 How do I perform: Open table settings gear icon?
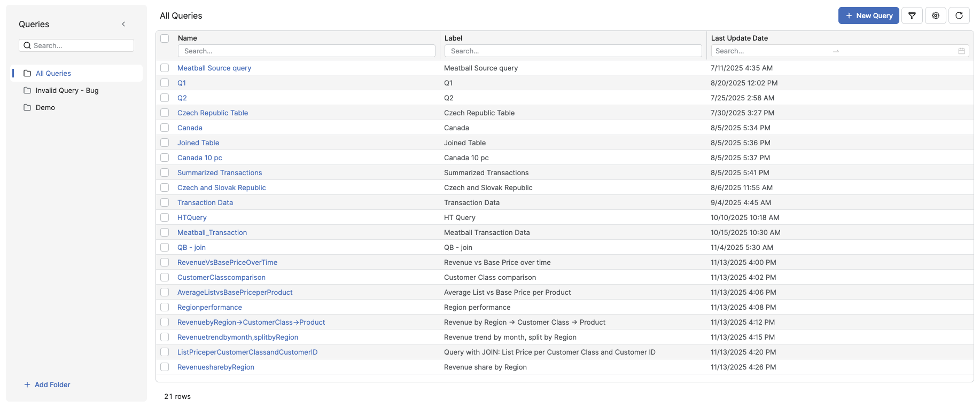(936, 15)
